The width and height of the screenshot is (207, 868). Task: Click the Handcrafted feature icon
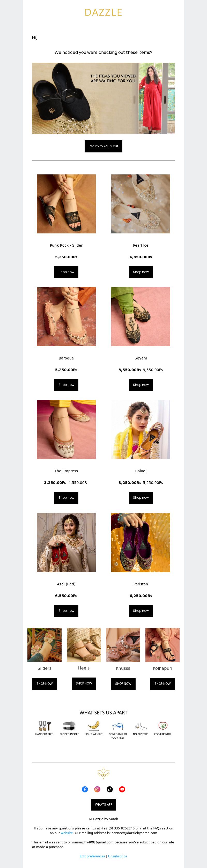[45, 725]
